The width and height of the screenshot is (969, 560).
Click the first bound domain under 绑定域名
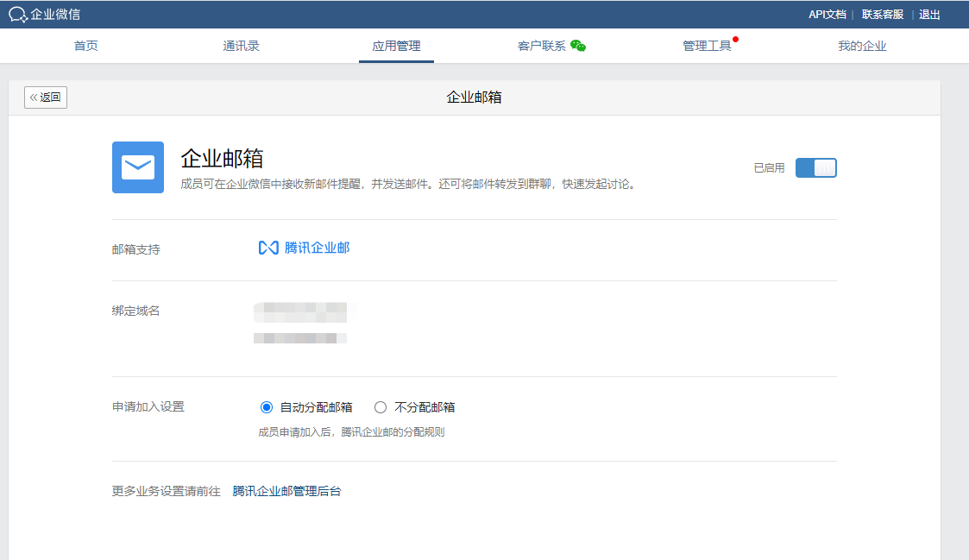300,311
